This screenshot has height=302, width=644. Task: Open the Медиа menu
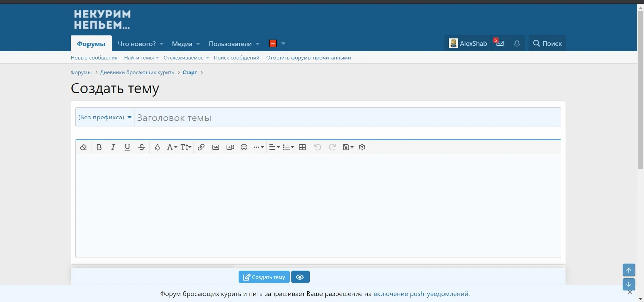click(x=182, y=44)
